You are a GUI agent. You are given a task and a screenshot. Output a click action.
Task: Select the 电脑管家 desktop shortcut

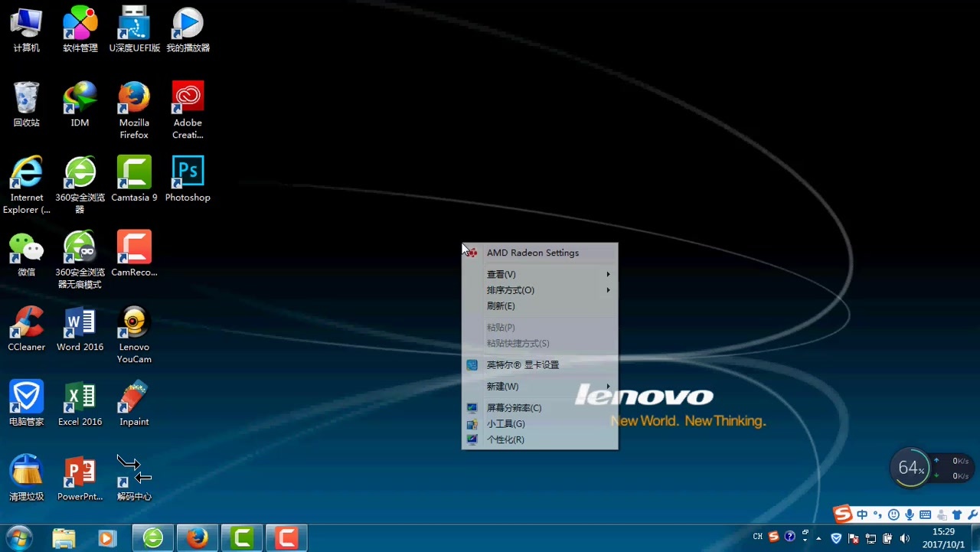[x=26, y=403]
